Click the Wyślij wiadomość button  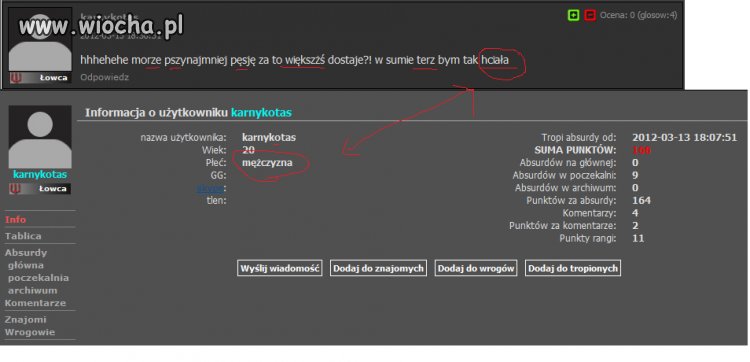pyautogui.click(x=280, y=268)
